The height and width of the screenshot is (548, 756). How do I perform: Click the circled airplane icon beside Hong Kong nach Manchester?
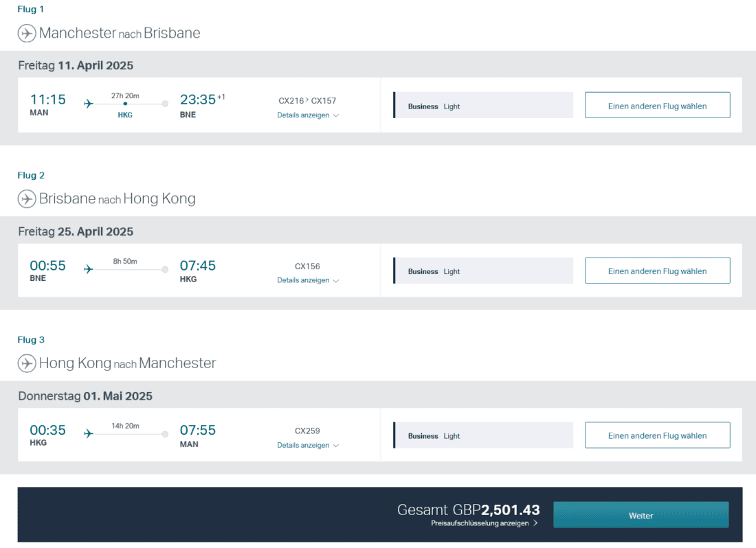click(x=27, y=363)
